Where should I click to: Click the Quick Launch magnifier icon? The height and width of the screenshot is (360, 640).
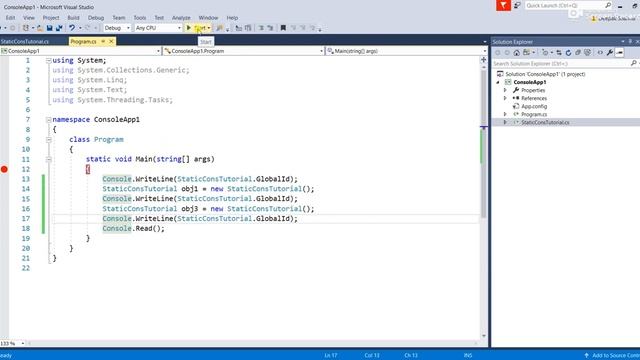click(x=608, y=5)
